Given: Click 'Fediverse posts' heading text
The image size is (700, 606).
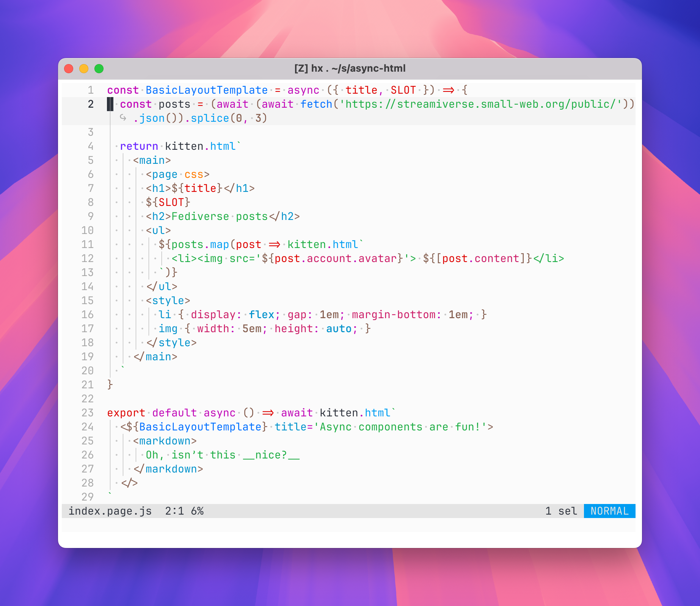Looking at the screenshot, I should point(220,217).
